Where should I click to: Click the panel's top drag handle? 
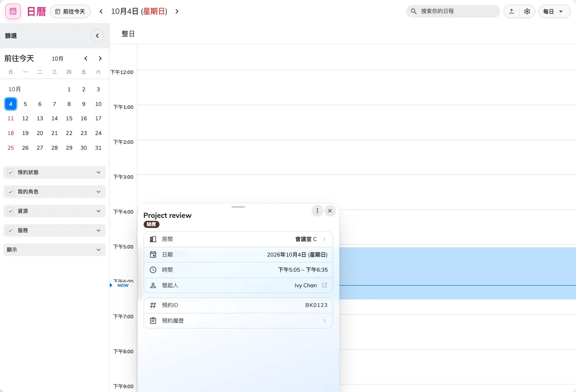coord(238,207)
